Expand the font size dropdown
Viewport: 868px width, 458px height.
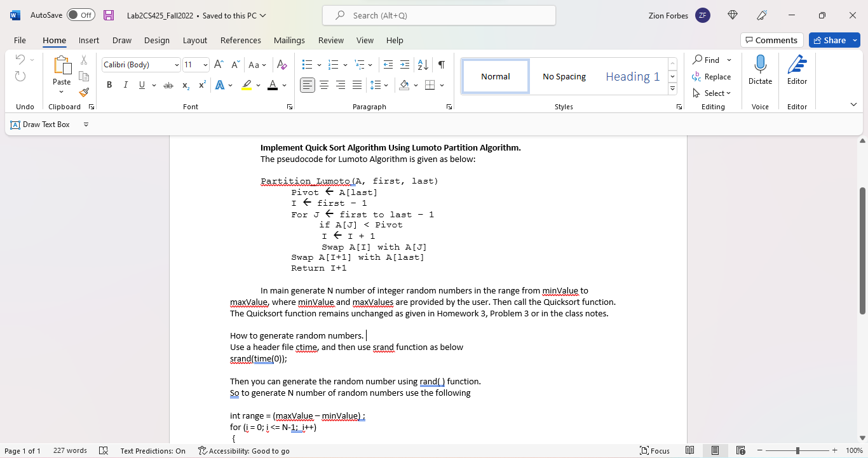click(x=205, y=65)
